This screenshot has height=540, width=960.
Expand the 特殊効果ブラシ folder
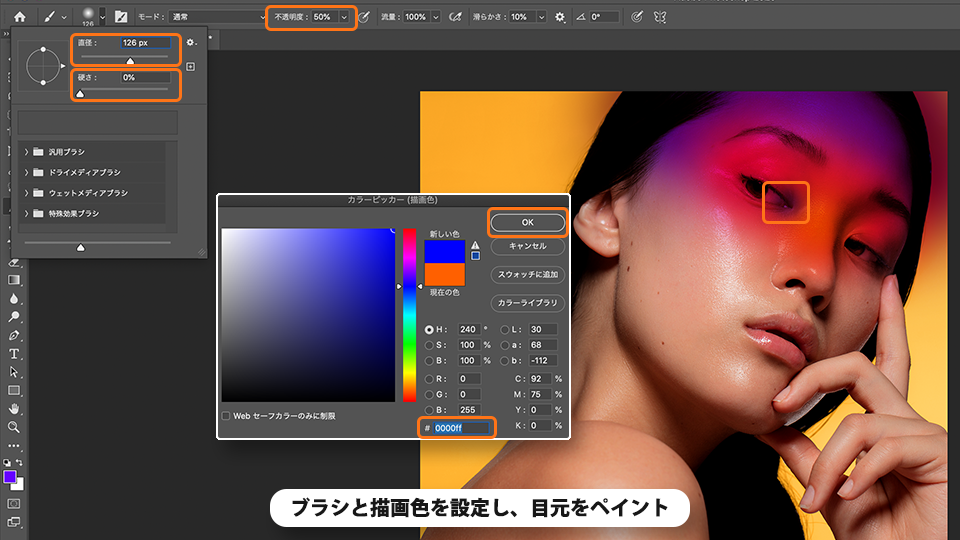coord(26,214)
